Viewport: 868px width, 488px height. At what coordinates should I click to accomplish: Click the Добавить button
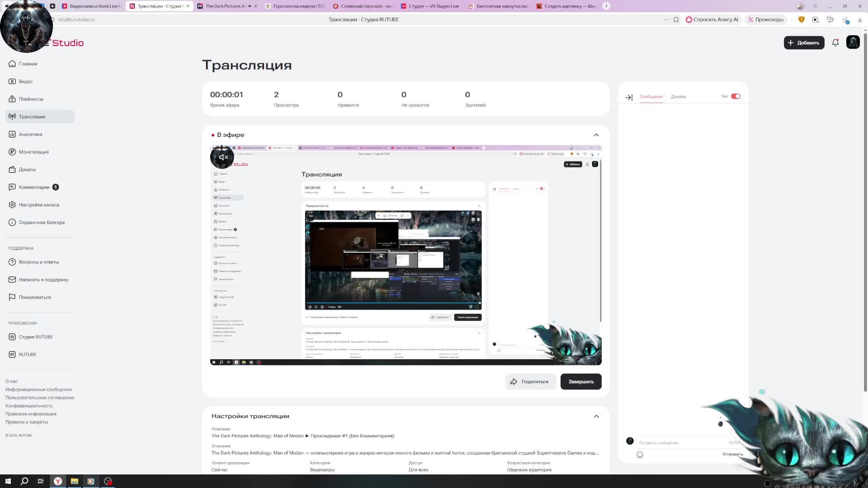(803, 42)
